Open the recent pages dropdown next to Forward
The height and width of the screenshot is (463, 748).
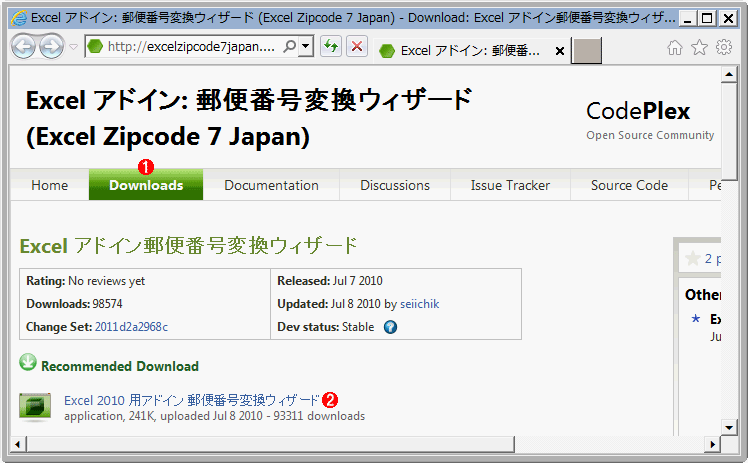pos(73,47)
